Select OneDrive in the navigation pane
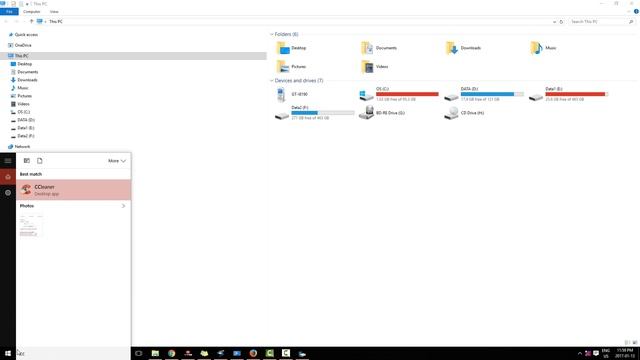This screenshot has height=360, width=640. click(23, 45)
